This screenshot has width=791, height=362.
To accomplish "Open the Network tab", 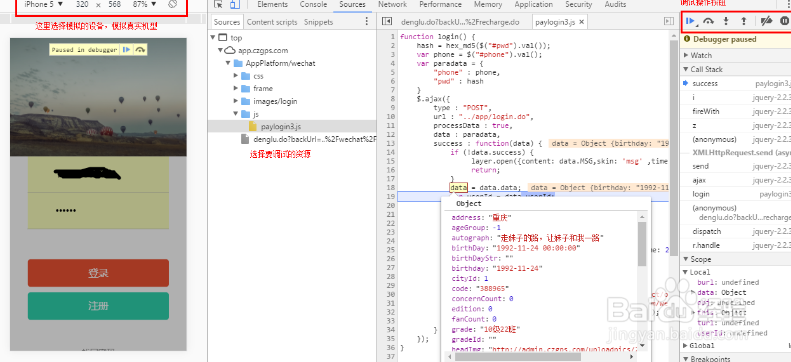I will click(x=392, y=4).
